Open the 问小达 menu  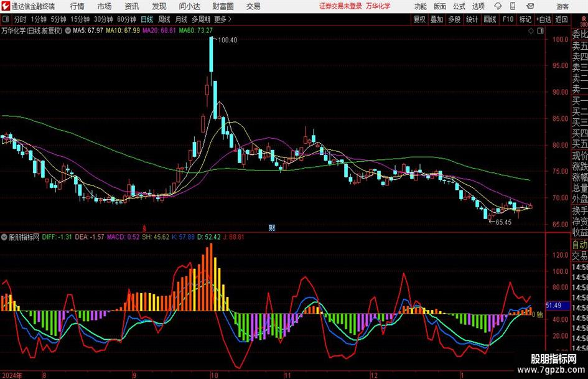(x=189, y=6)
